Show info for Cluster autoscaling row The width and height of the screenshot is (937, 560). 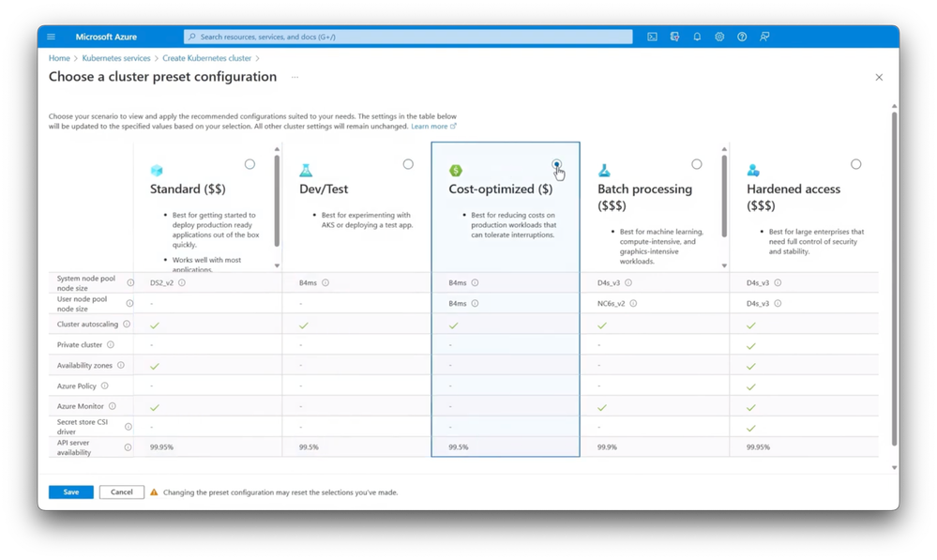(127, 324)
